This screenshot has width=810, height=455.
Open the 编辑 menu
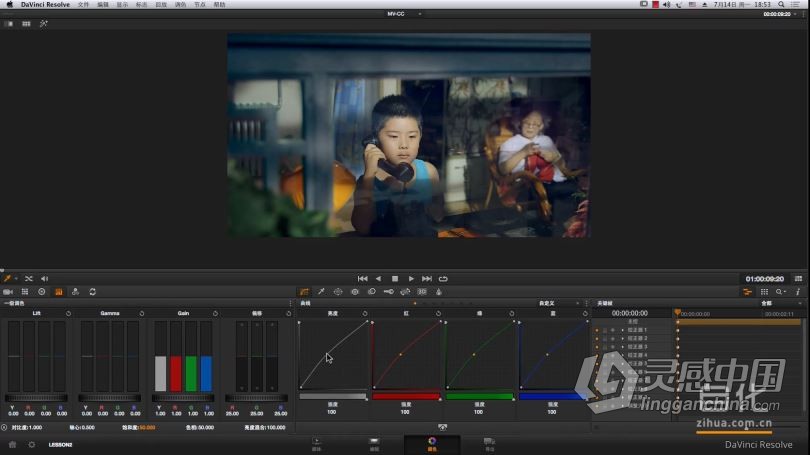(x=103, y=5)
